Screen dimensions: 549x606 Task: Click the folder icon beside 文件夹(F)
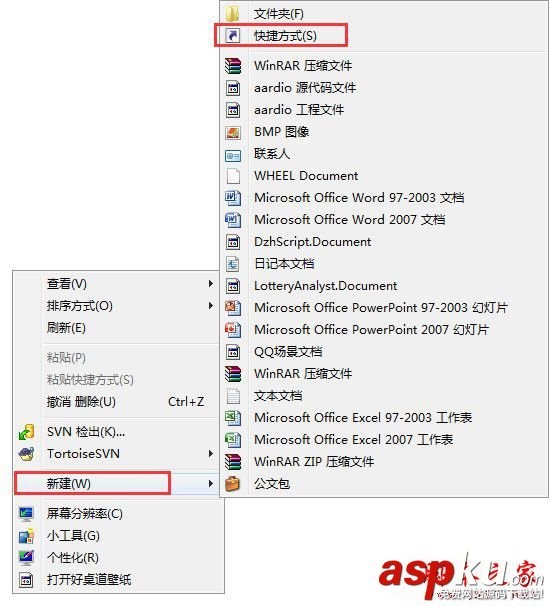pyautogui.click(x=233, y=14)
